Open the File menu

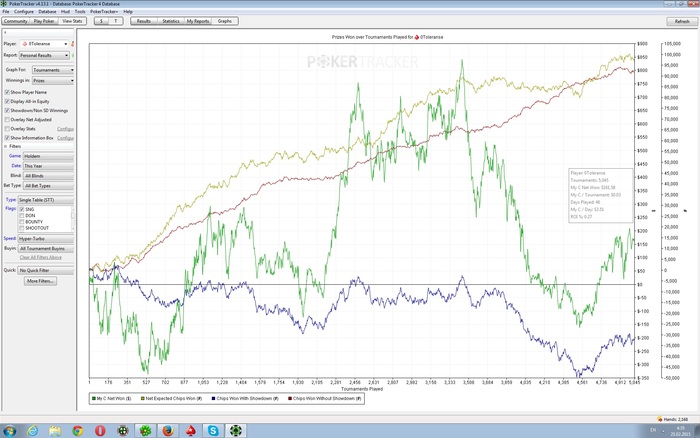click(6, 12)
